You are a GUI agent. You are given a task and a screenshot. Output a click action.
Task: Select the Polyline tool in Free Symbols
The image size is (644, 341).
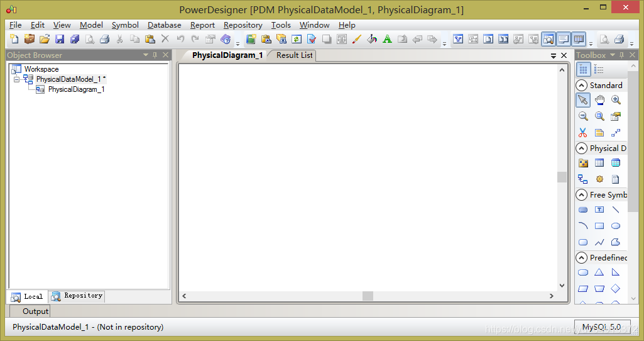[x=599, y=242]
